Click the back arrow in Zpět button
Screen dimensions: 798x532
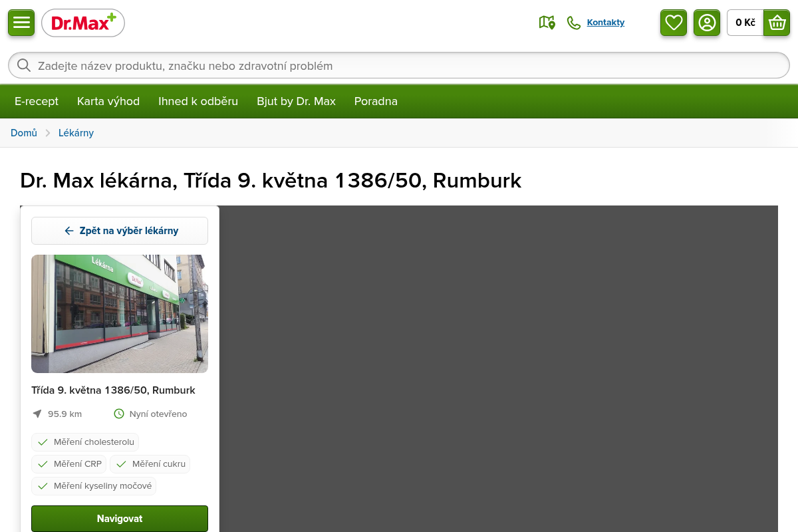pos(68,231)
